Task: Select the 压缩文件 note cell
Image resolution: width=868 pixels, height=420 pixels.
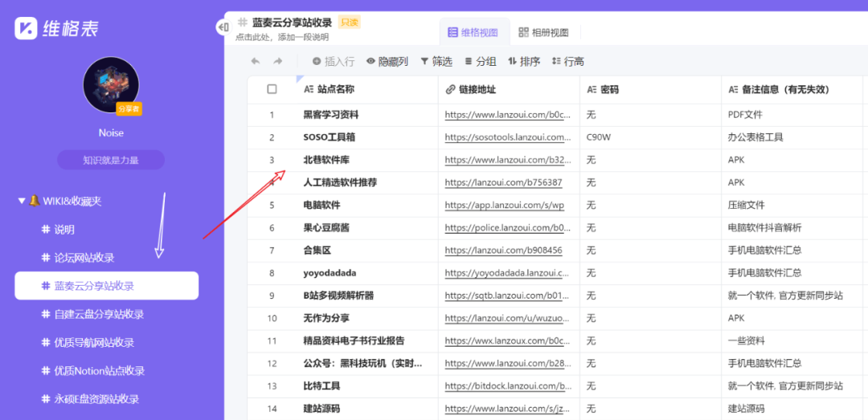Action: (x=792, y=206)
